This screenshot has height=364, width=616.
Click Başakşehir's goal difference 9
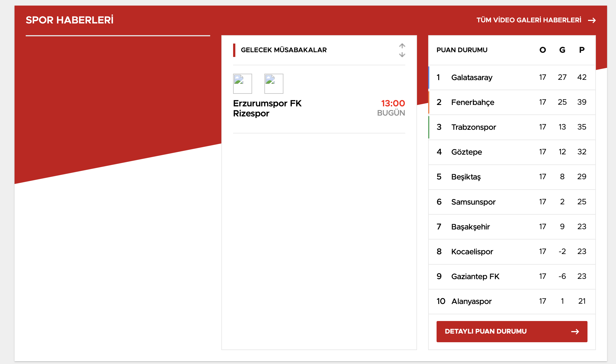[x=562, y=226]
